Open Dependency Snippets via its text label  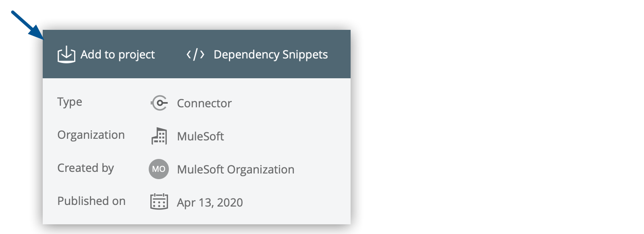pos(270,54)
